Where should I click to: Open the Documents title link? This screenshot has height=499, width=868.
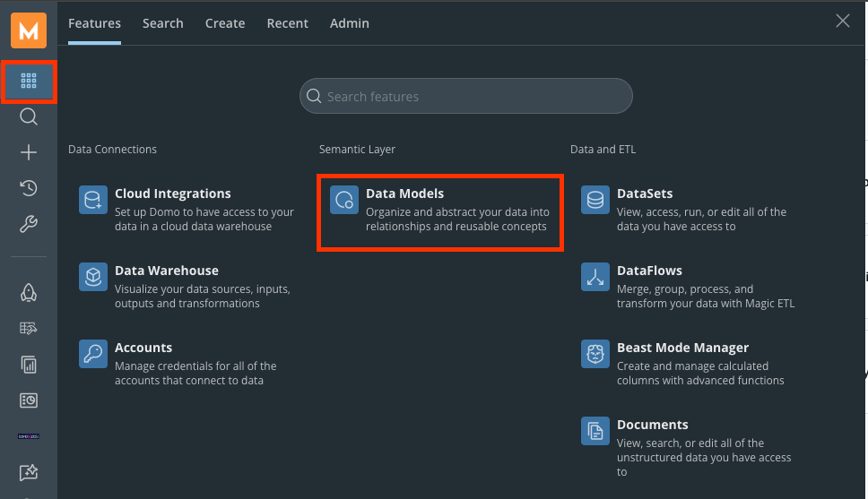(x=653, y=425)
